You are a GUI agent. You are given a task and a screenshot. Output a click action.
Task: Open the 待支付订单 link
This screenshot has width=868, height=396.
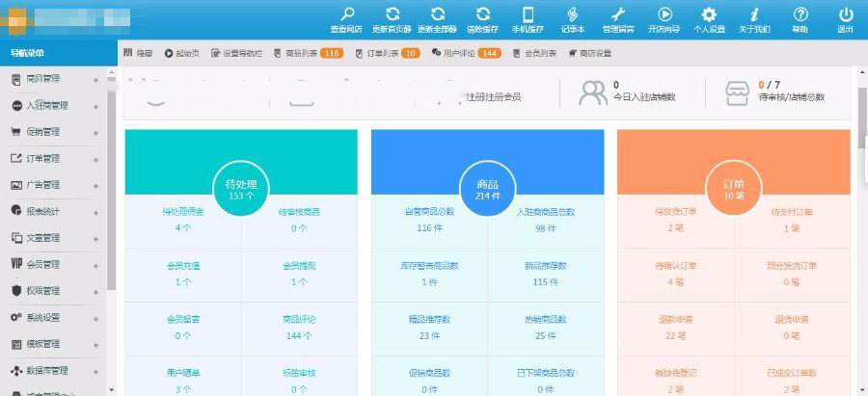pos(792,212)
